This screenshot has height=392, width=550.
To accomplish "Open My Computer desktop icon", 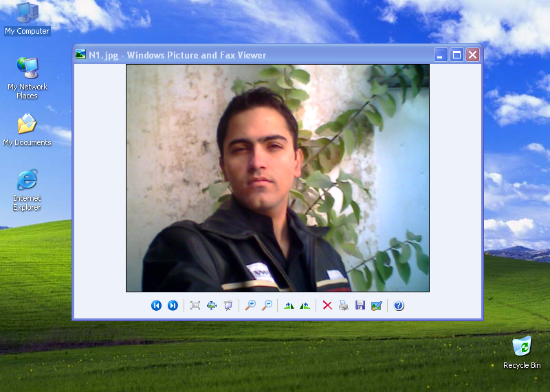I will pyautogui.click(x=27, y=19).
